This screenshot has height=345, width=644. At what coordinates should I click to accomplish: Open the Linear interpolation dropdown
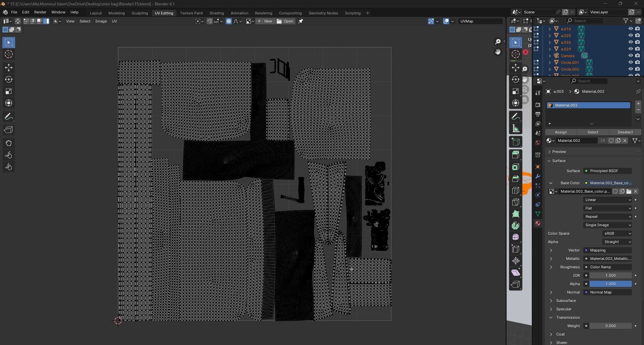(608, 200)
